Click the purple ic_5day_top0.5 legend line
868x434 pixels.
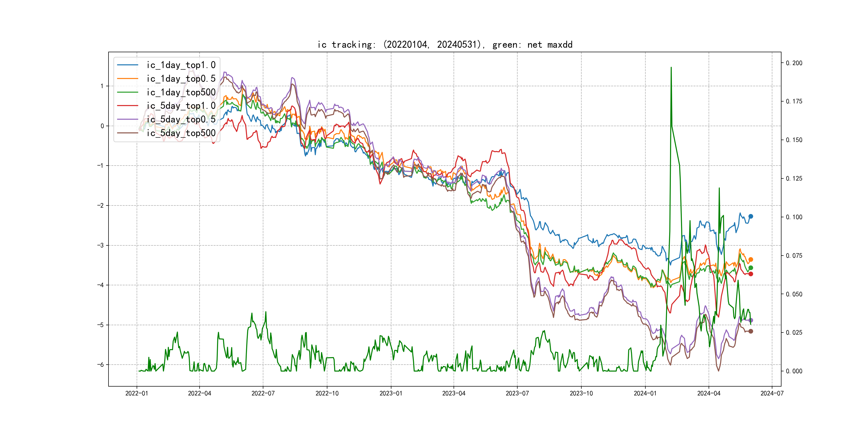127,119
